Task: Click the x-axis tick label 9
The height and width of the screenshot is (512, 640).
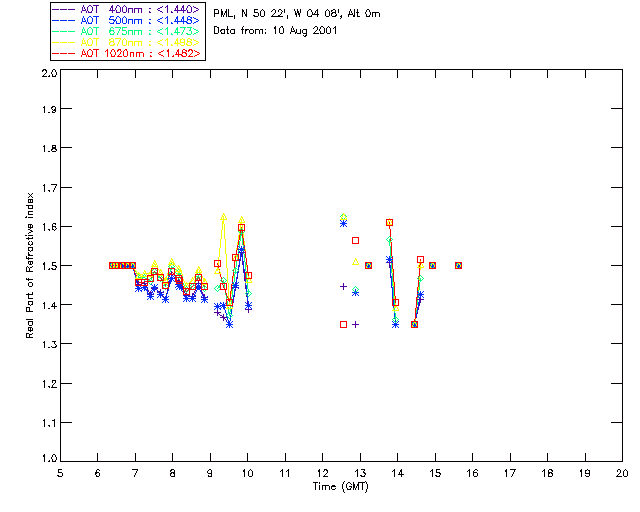Action: coord(210,473)
